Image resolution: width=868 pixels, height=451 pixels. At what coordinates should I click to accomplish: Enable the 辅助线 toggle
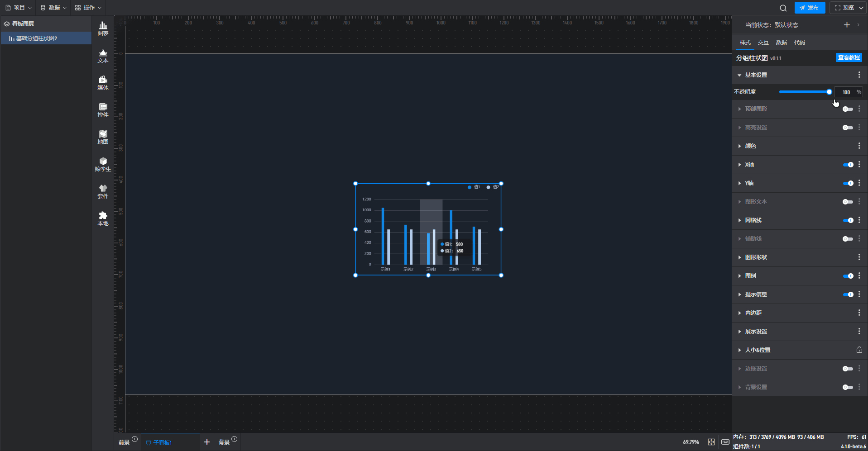[848, 239]
